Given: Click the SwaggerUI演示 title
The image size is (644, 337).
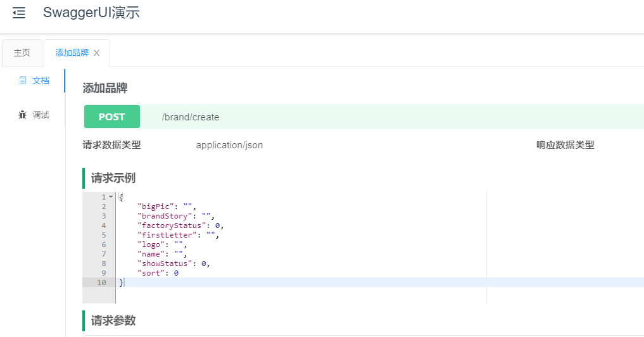Looking at the screenshot, I should (x=91, y=12).
